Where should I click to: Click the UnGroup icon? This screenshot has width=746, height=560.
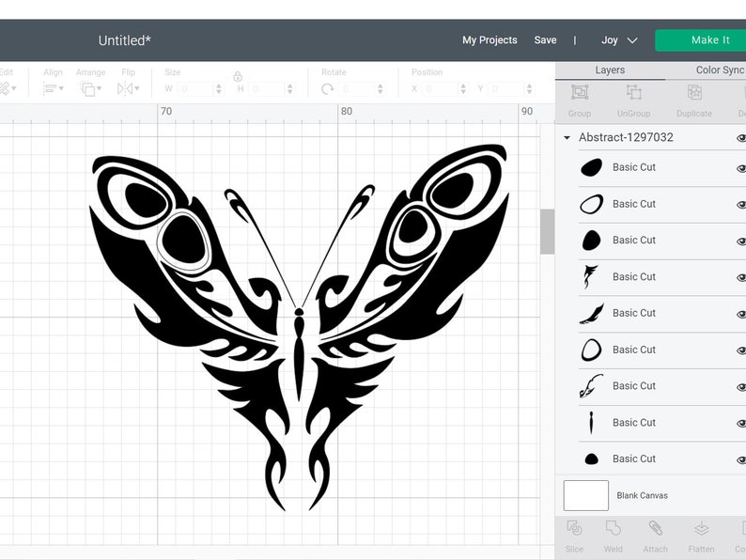coord(633,92)
